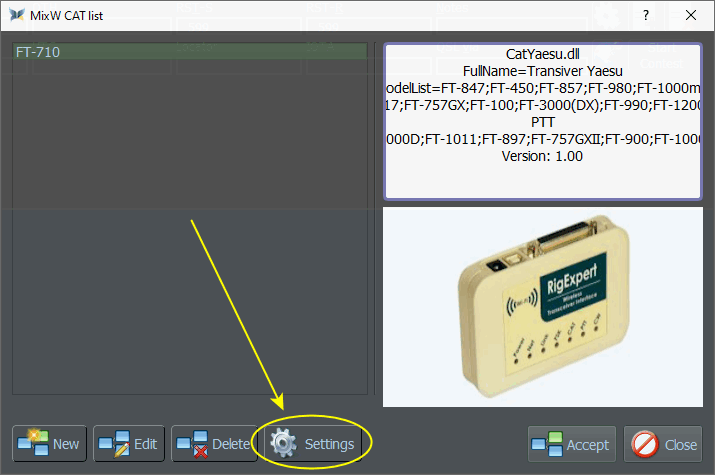Image resolution: width=715 pixels, height=475 pixels.
Task: Click the Version: 1.00 line
Action: (543, 156)
